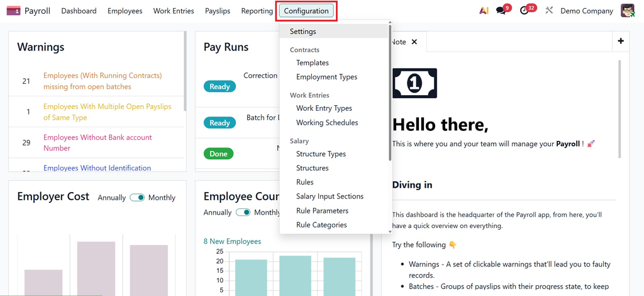Open the Work Entries menu
644x296 pixels.
pos(174,11)
